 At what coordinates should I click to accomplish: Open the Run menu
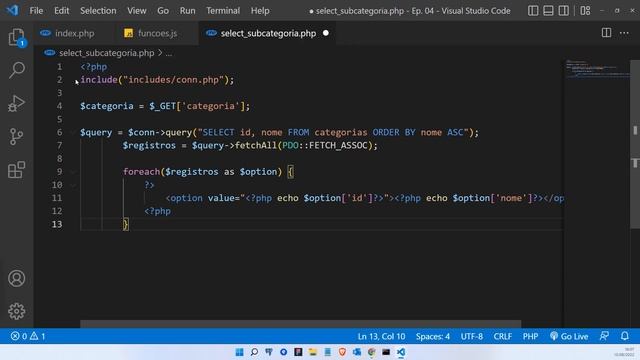[187, 11]
